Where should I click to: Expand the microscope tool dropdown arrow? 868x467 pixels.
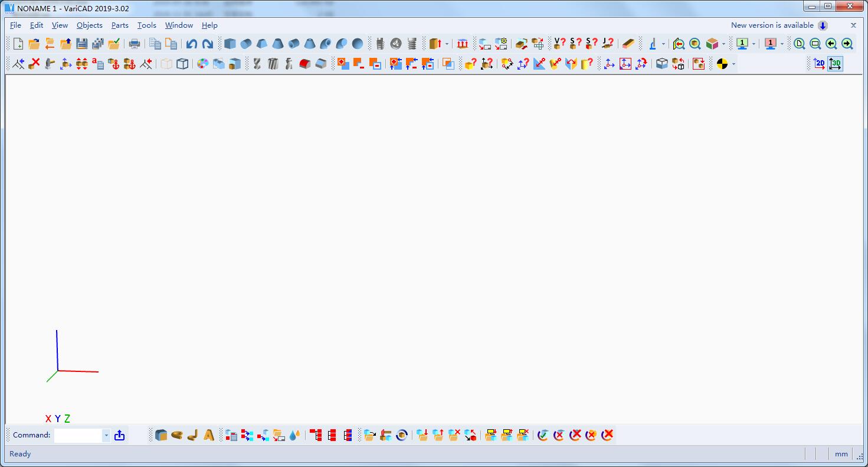coord(663,44)
